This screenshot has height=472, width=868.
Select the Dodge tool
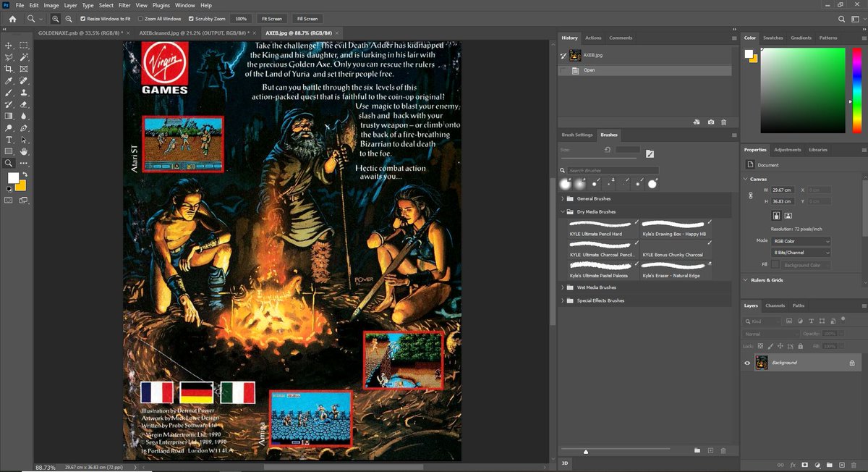9,127
